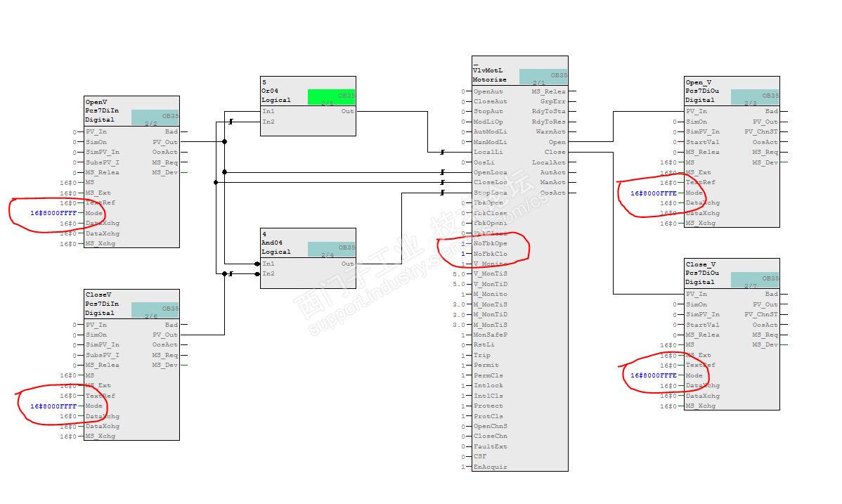The height and width of the screenshot is (504, 842).
Task: Click RstLi input on VlvMotL
Action: point(484,344)
